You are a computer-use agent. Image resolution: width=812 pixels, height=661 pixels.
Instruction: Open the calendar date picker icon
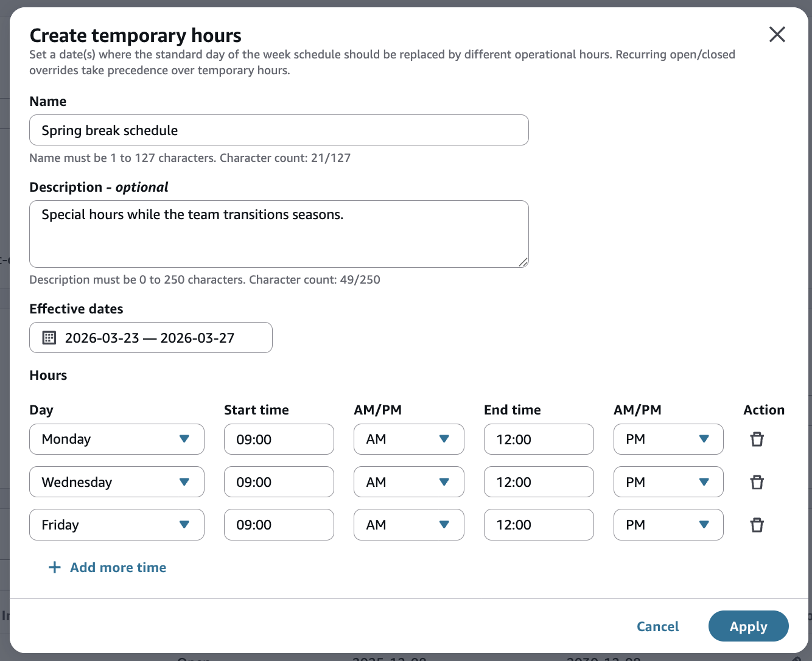tap(49, 337)
